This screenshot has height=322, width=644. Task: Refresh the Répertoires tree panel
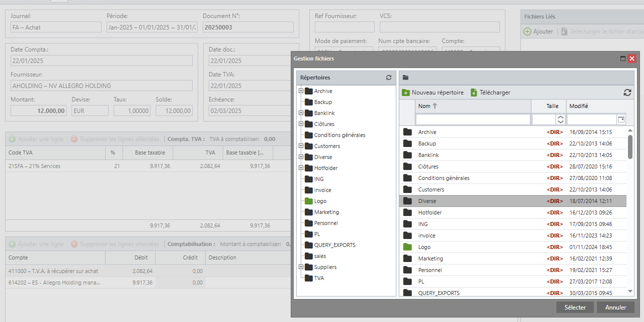point(389,77)
